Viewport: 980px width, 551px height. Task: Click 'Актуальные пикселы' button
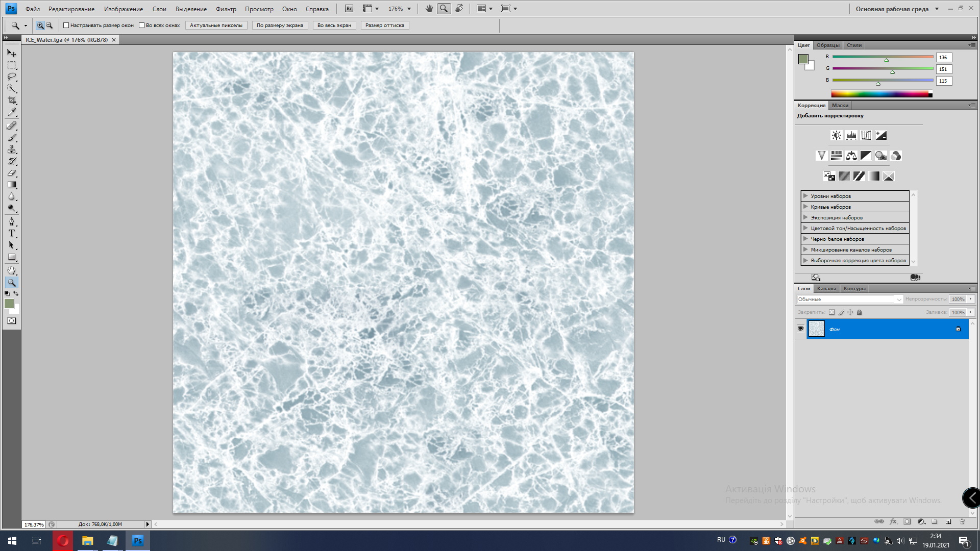[216, 26]
